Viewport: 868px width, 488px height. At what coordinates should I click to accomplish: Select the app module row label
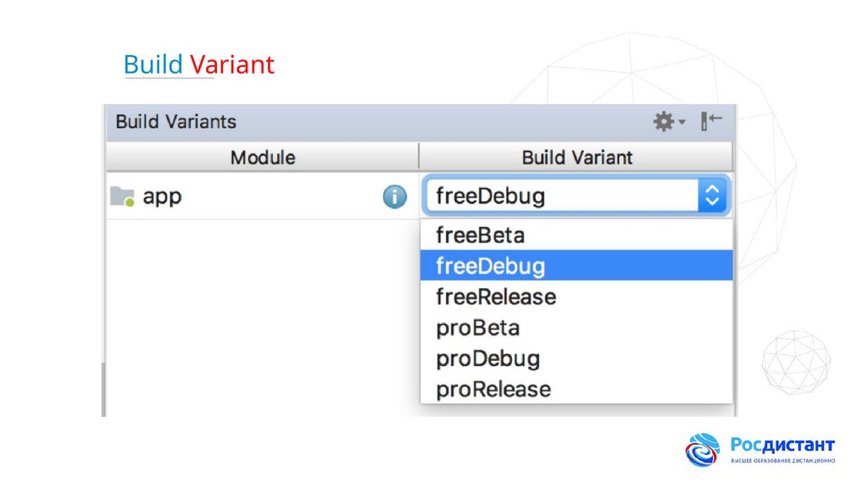point(162,197)
